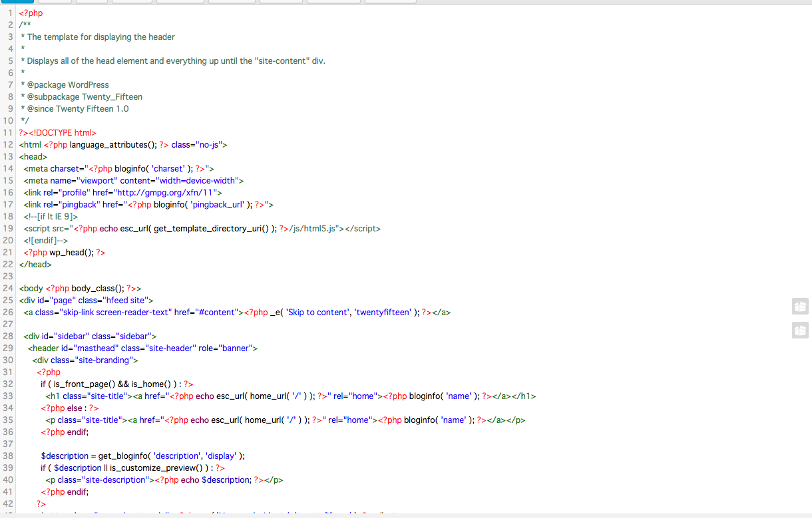This screenshot has height=518, width=812.
Task: Click the 'language_attributes();' function call
Action: [x=113, y=145]
